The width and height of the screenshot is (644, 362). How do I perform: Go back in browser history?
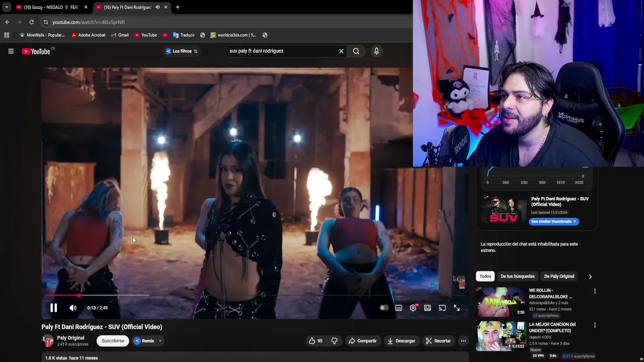[7, 22]
